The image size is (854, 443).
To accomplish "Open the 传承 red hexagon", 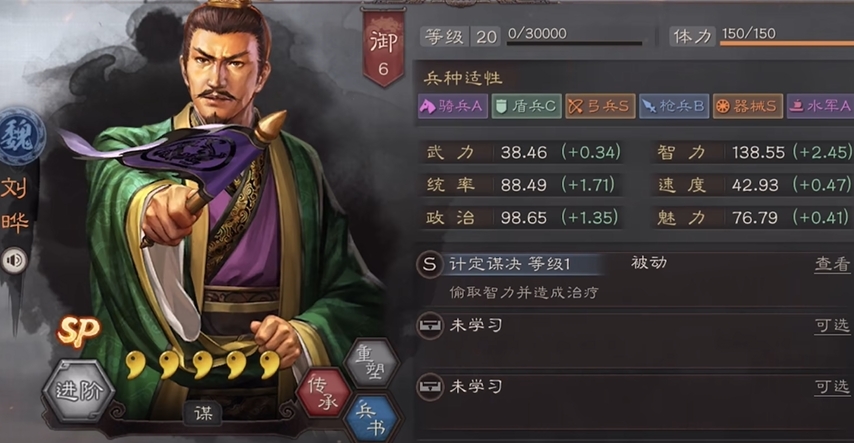I will tap(323, 393).
